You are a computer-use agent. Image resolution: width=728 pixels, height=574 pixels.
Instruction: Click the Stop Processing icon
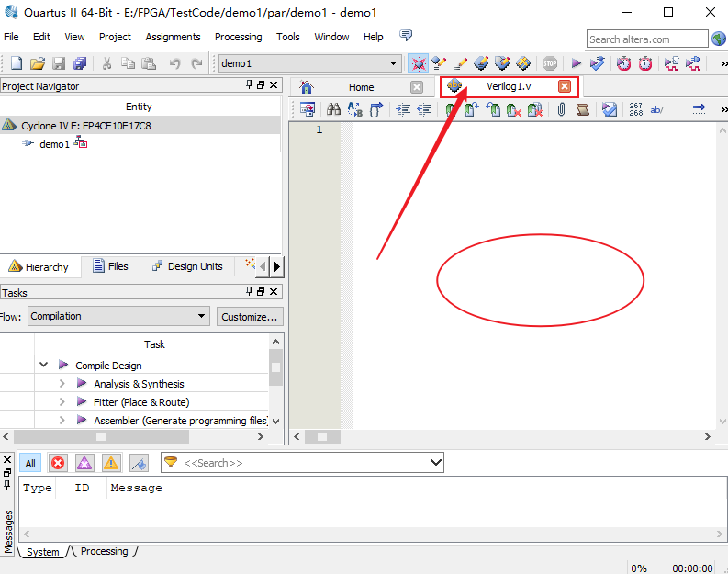coord(550,63)
